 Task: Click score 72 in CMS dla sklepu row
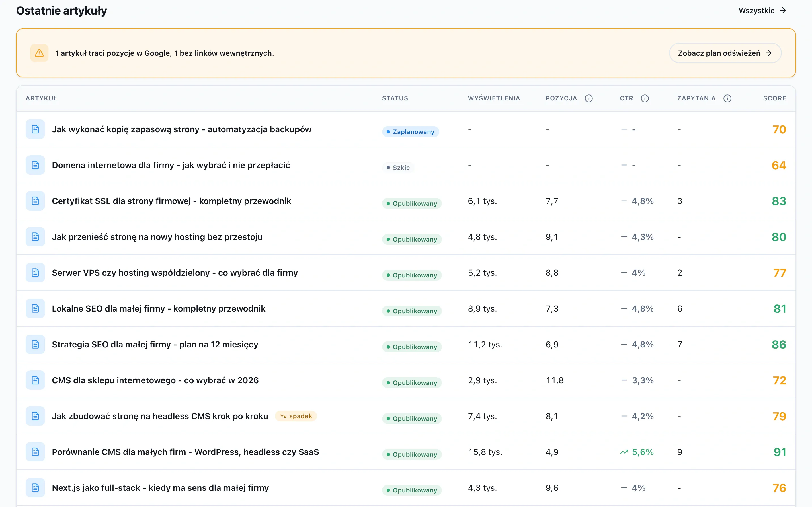(x=779, y=380)
